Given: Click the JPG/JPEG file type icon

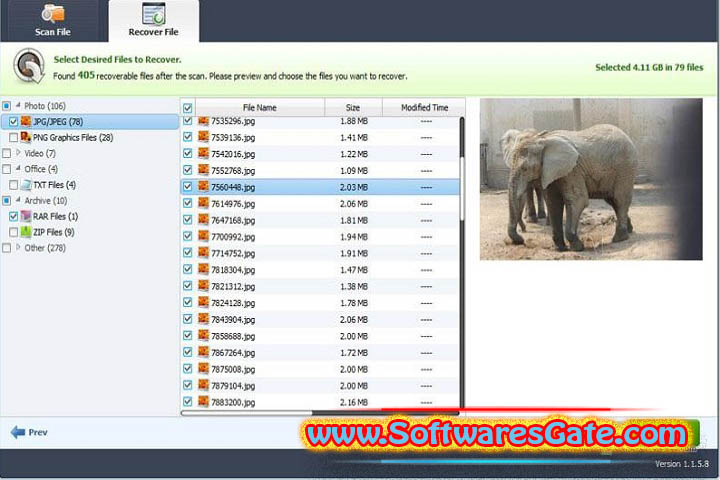Looking at the screenshot, I should click(x=26, y=121).
